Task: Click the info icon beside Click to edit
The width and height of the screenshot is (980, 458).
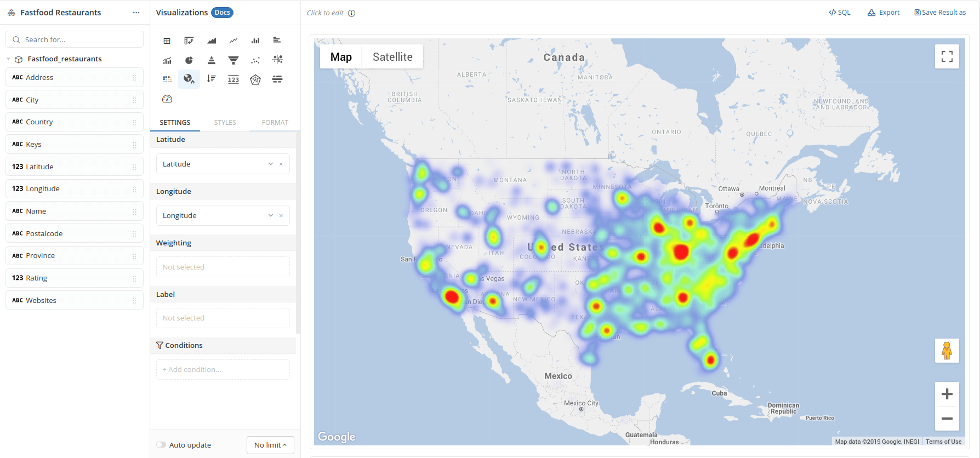Action: tap(352, 13)
